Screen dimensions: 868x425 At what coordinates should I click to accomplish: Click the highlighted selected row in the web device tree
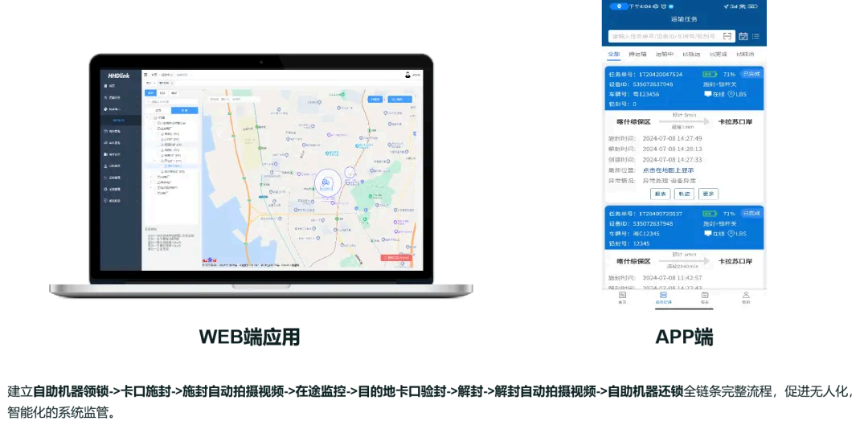tap(172, 166)
